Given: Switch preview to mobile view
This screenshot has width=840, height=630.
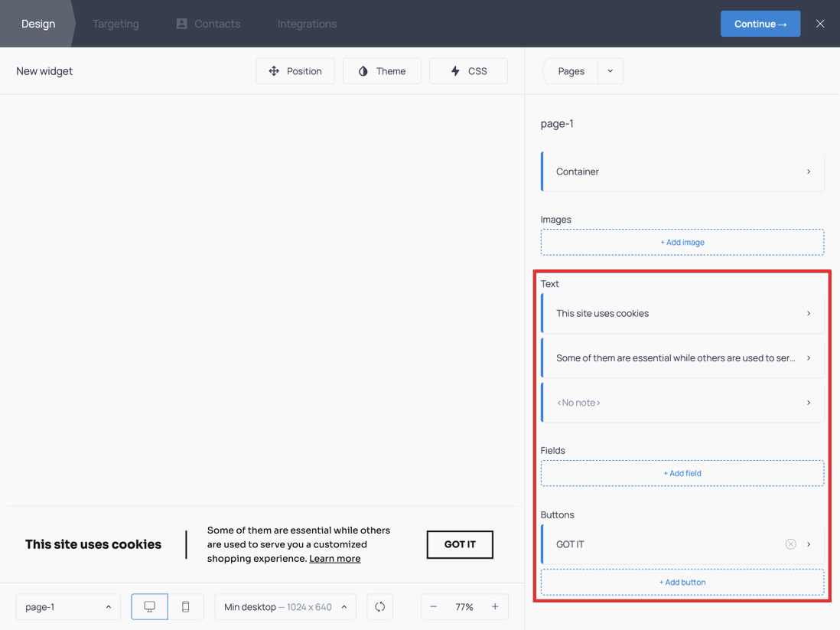Looking at the screenshot, I should pyautogui.click(x=185, y=606).
